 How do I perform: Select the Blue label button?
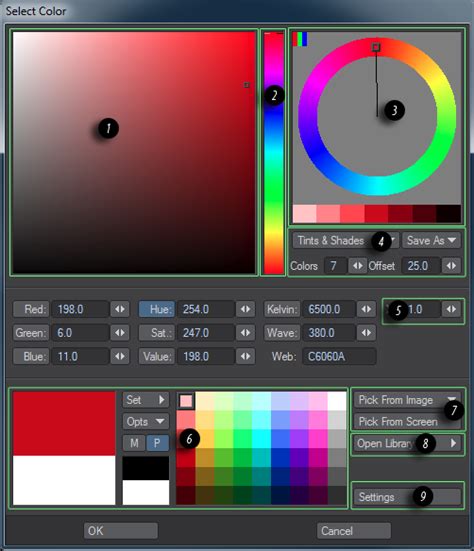pyautogui.click(x=31, y=356)
